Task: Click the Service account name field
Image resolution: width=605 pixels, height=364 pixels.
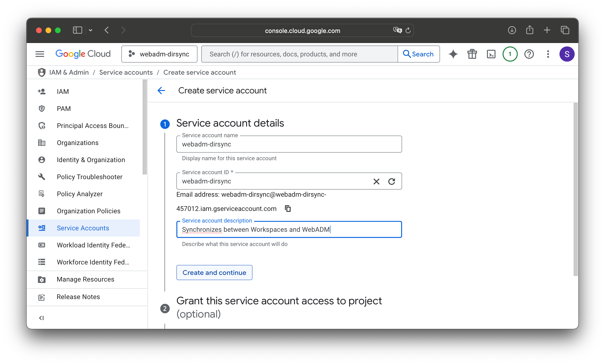Action: coord(289,144)
